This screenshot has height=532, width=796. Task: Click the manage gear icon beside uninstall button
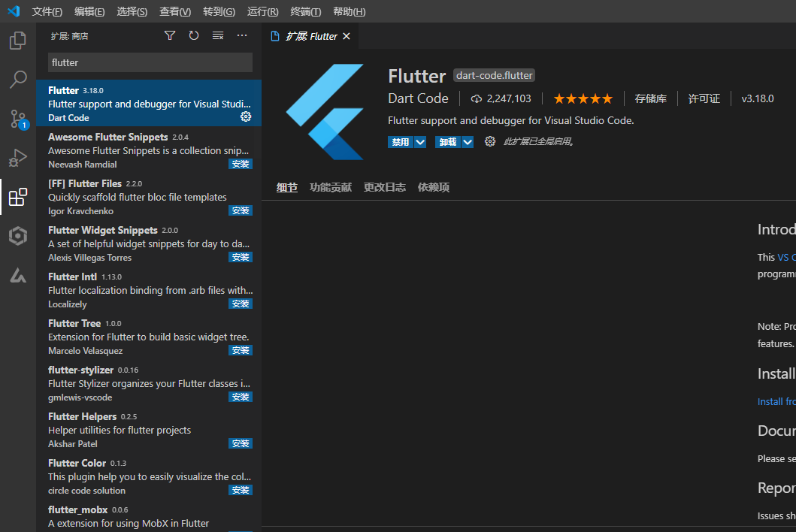[490, 141]
